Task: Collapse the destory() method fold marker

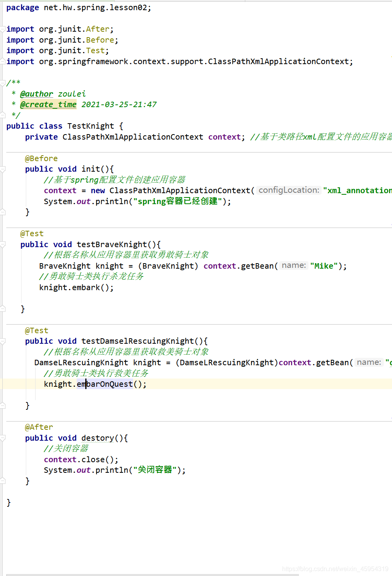Action: 2,438
